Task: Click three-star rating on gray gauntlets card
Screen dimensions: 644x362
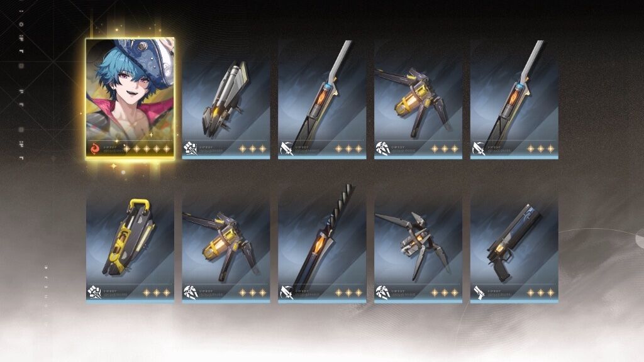Action: [252, 148]
